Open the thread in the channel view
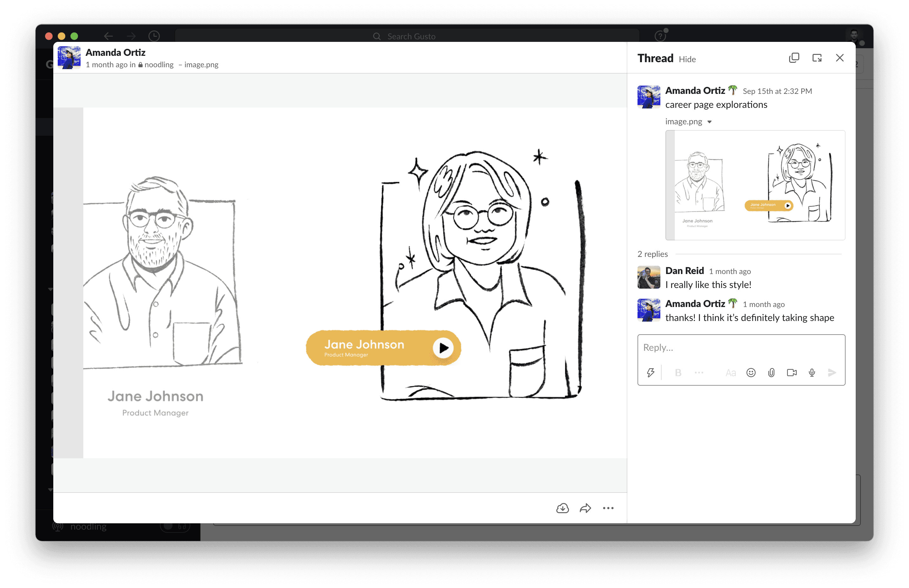The width and height of the screenshot is (909, 588). click(x=817, y=58)
